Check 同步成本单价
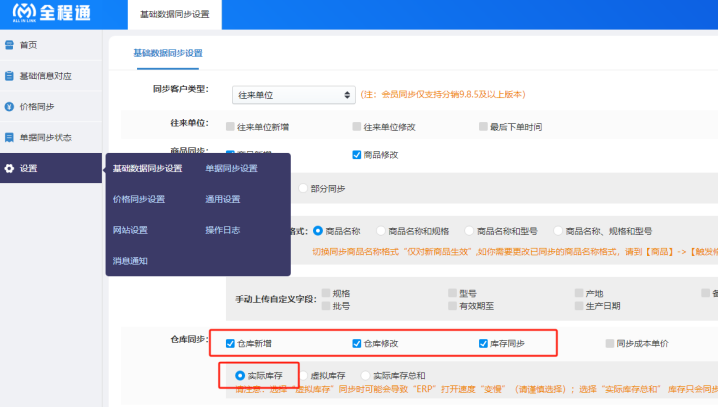Viewport: 718px width, 408px height. (x=609, y=343)
